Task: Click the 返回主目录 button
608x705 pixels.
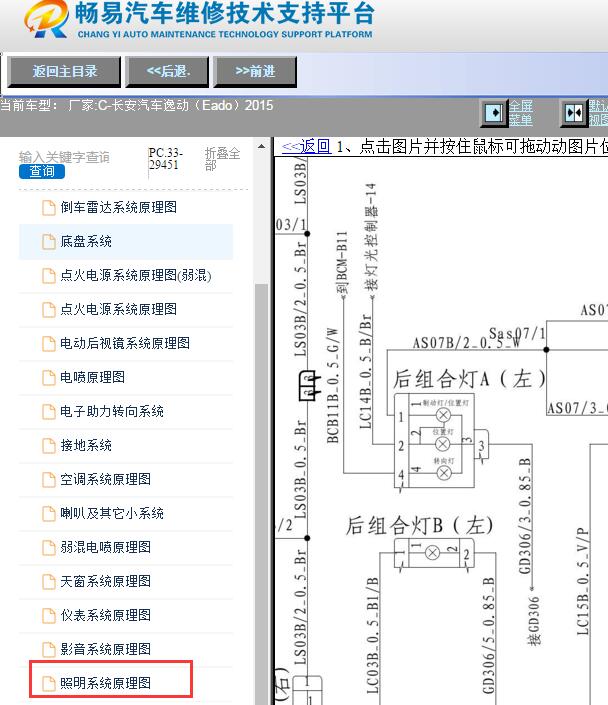Action: pos(64,71)
